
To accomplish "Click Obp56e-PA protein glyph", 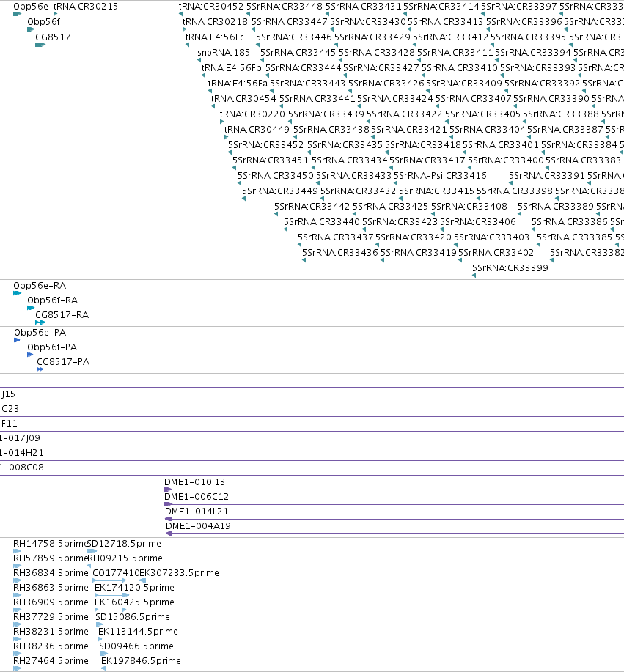I will (x=17, y=340).
